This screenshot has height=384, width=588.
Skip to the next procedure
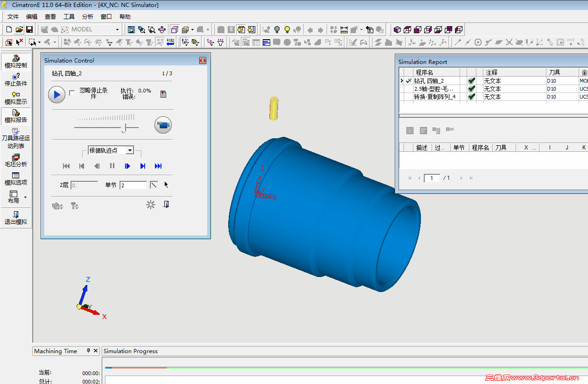143,166
